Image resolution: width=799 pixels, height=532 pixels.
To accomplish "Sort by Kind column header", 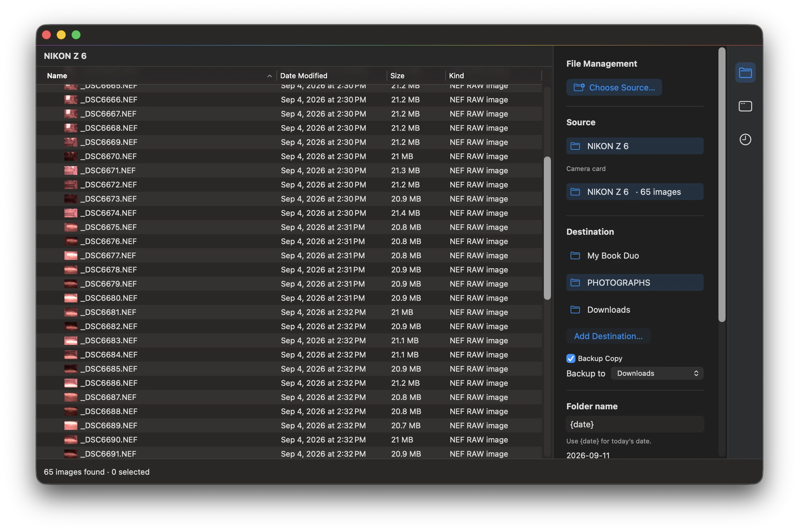I will pos(456,76).
